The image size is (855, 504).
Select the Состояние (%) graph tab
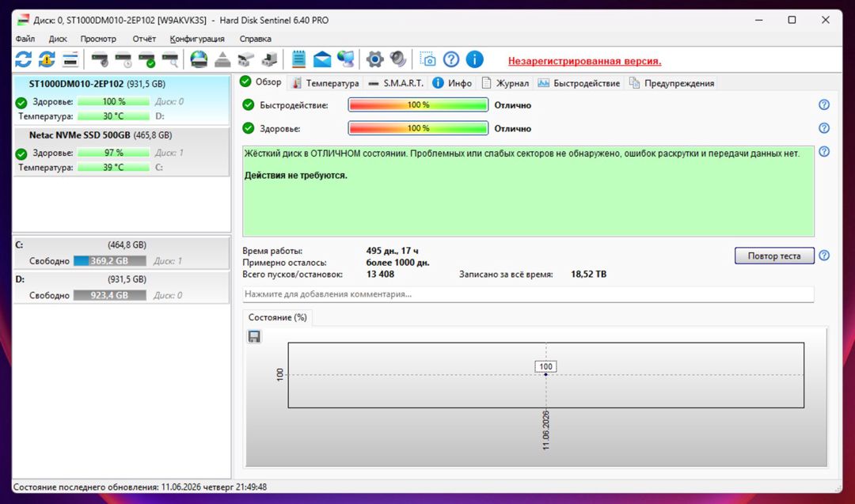(278, 317)
